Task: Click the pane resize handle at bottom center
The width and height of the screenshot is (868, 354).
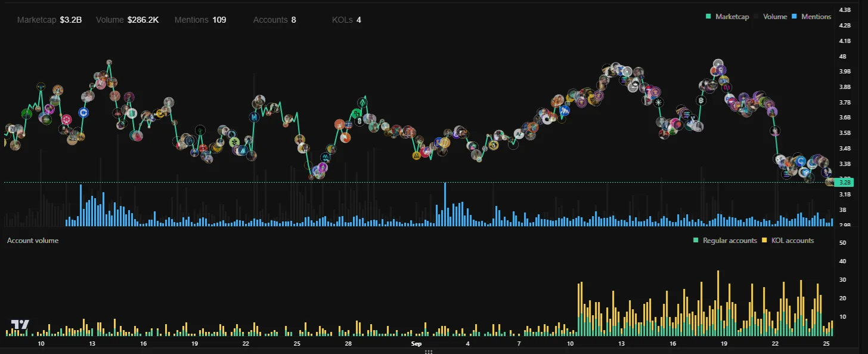Action: point(428,352)
